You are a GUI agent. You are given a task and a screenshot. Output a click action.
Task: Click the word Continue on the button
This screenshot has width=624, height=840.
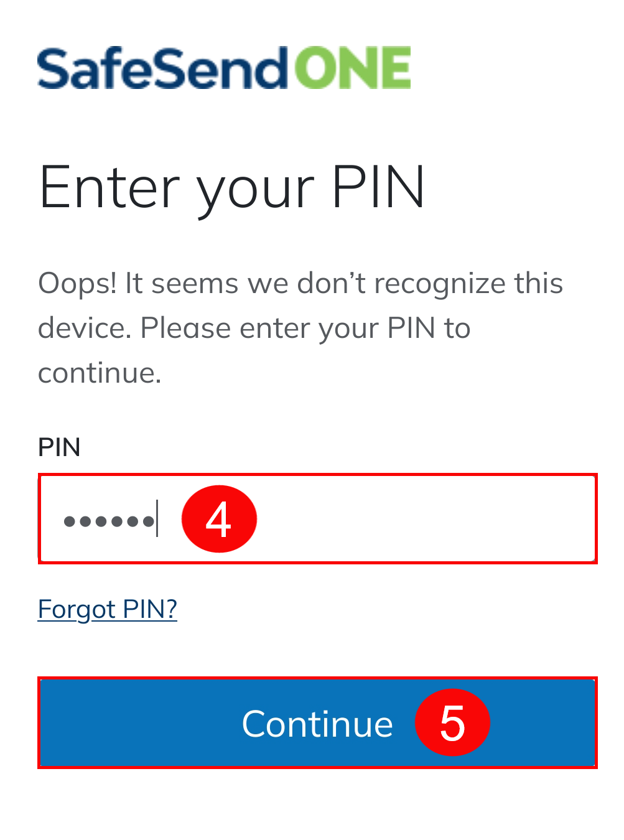pyautogui.click(x=317, y=724)
